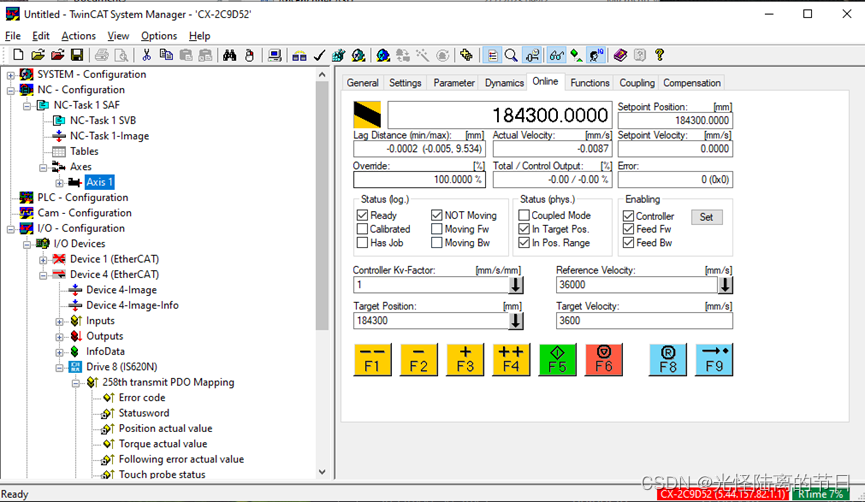
Task: Select the Statusword tree item
Action: point(144,413)
